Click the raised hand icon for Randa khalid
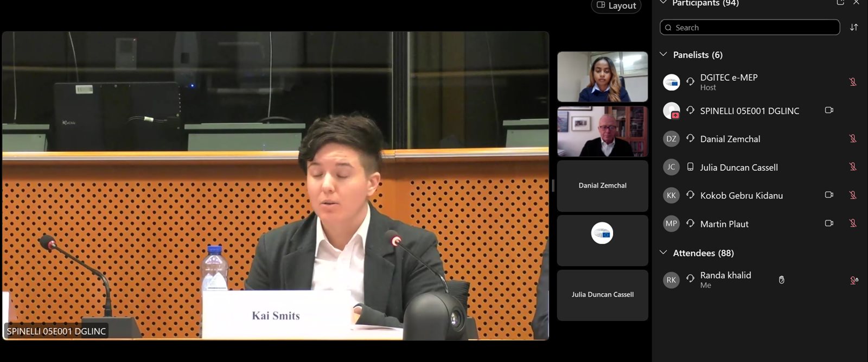Viewport: 868px width, 362px height. (x=781, y=280)
